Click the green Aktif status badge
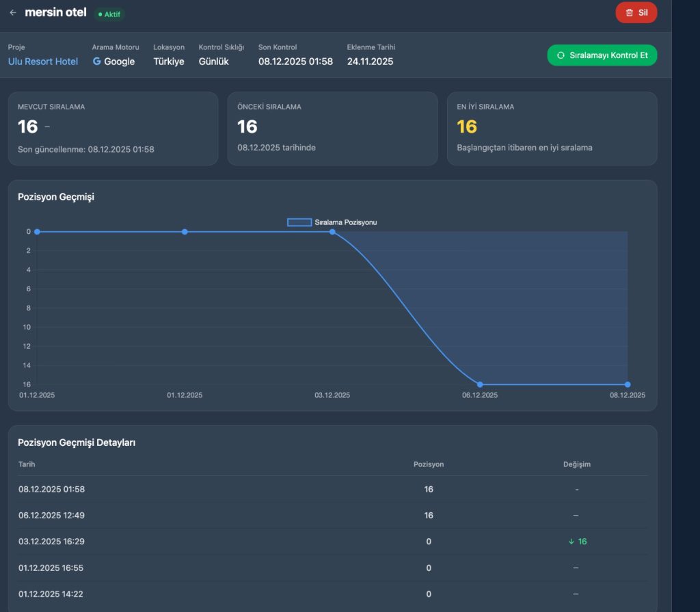The height and width of the screenshot is (612, 700). 109,14
